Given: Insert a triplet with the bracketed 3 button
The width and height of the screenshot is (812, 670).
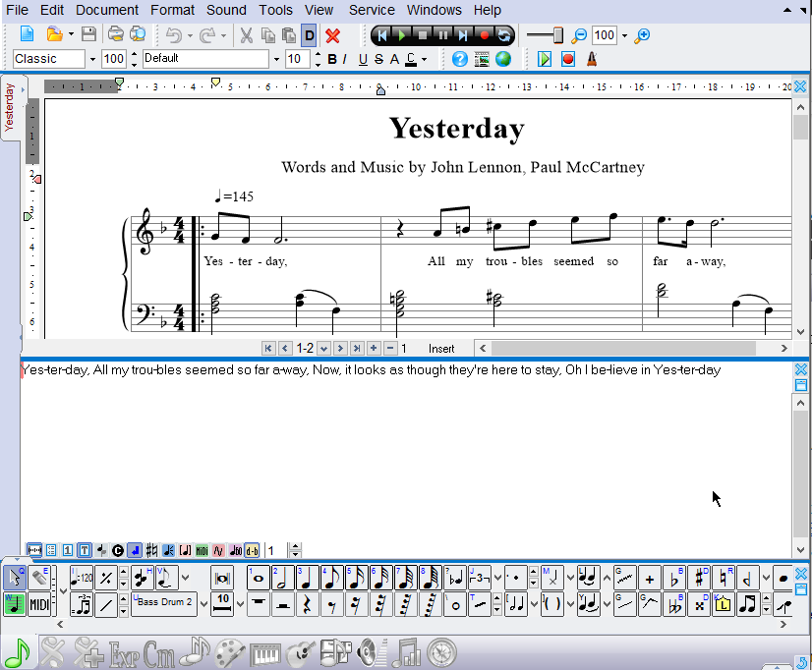Looking at the screenshot, I should [x=480, y=578].
